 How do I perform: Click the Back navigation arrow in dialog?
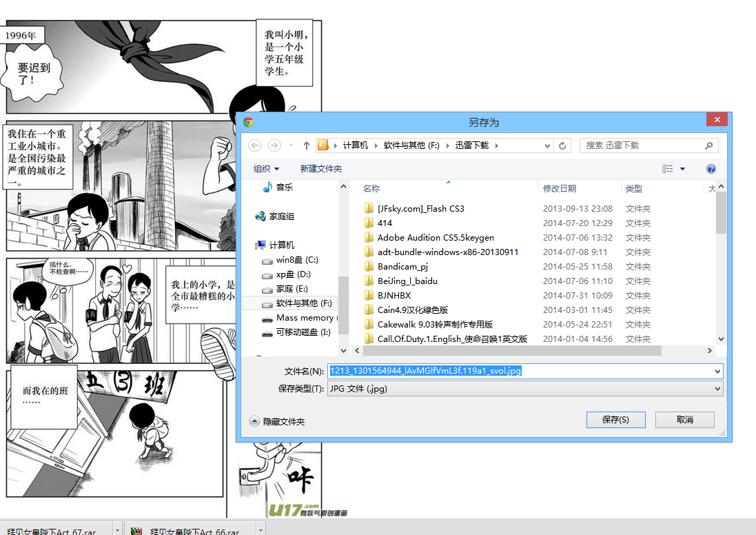point(255,145)
